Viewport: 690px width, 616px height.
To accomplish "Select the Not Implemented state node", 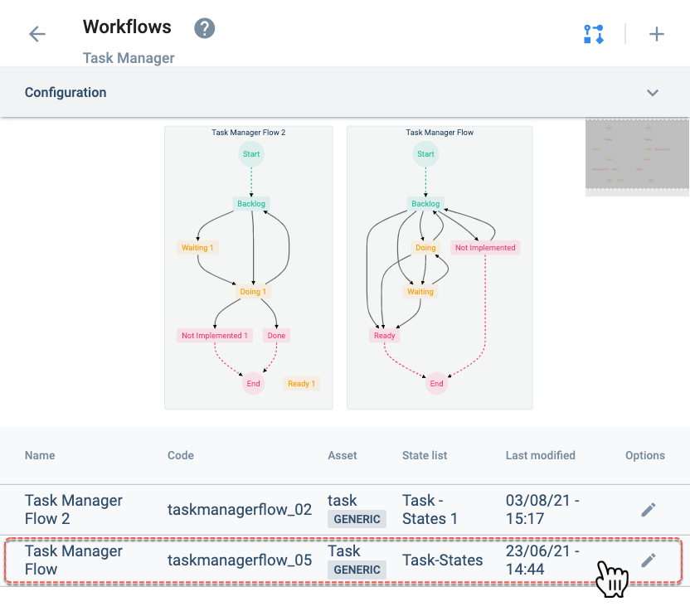I will point(485,248).
